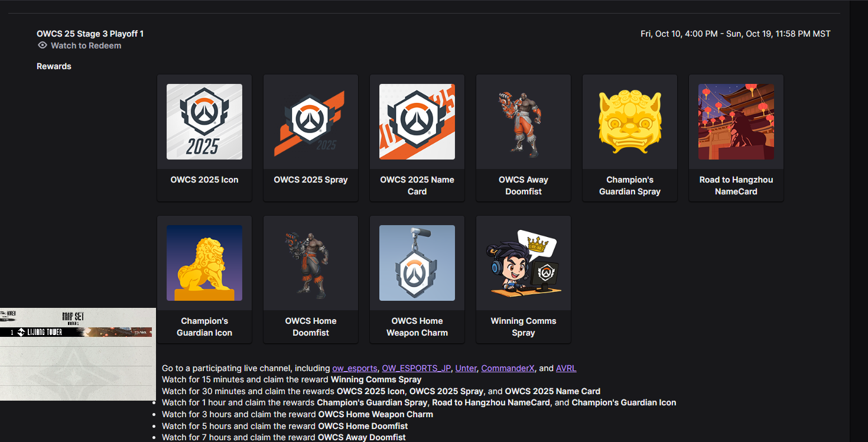Click the 'OWCS 2025 Name Card' caption under its card image
868x442 pixels.
click(x=417, y=186)
